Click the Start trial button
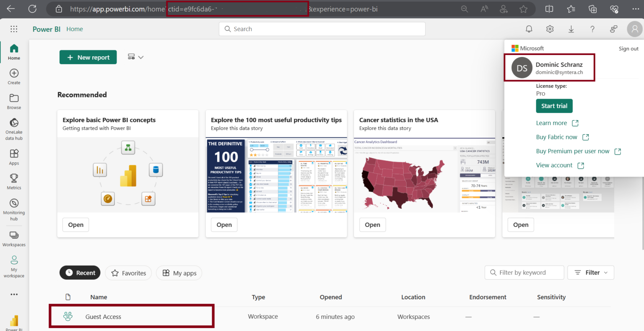The height and width of the screenshot is (331, 644). [x=554, y=106]
